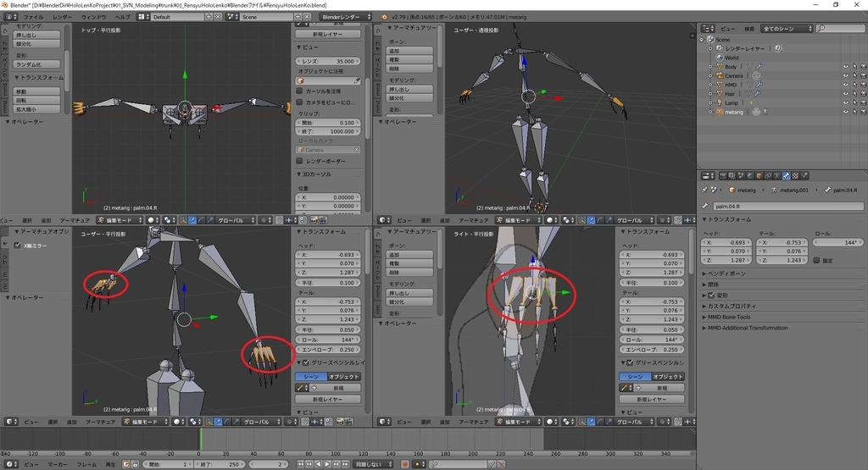Adjust the レンズ 35.000 value field

click(x=328, y=61)
